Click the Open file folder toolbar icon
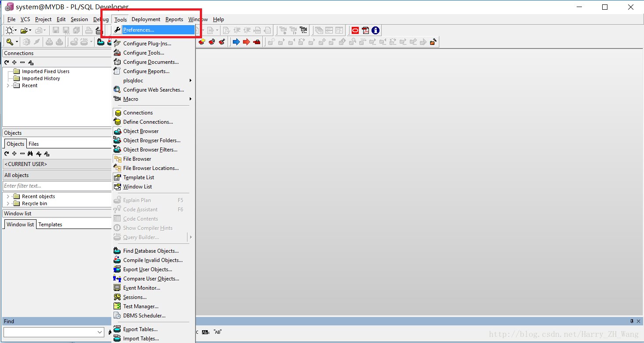The height and width of the screenshot is (343, 644). point(24,30)
